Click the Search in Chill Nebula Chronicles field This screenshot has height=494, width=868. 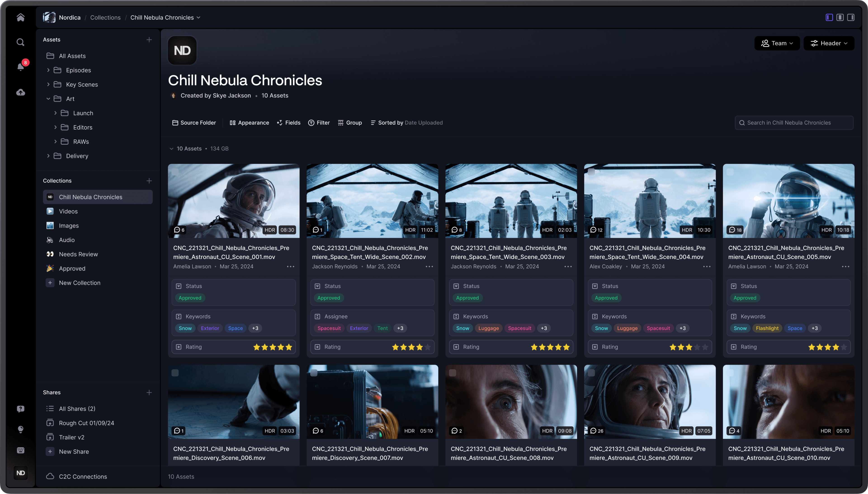(x=794, y=123)
